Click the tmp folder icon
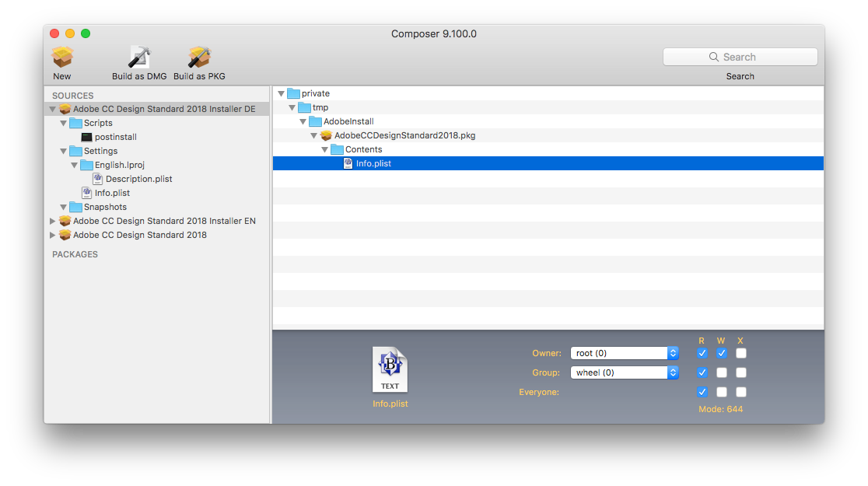Screen dimensions: 868x486 tap(304, 107)
